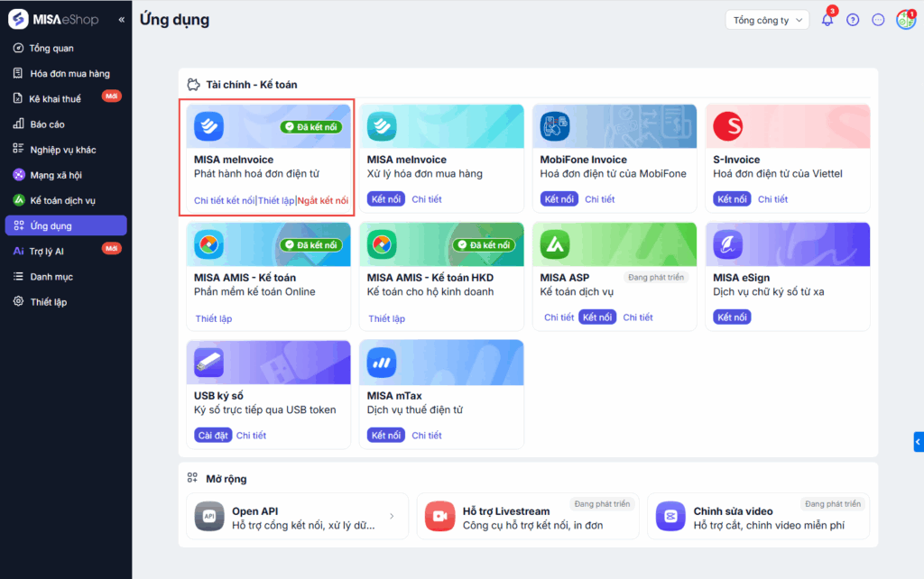Click Kết nối for S-Invoice

point(732,199)
